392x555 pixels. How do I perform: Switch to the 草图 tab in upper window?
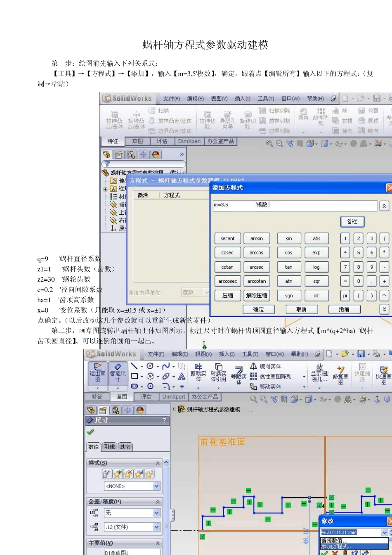pos(137,141)
